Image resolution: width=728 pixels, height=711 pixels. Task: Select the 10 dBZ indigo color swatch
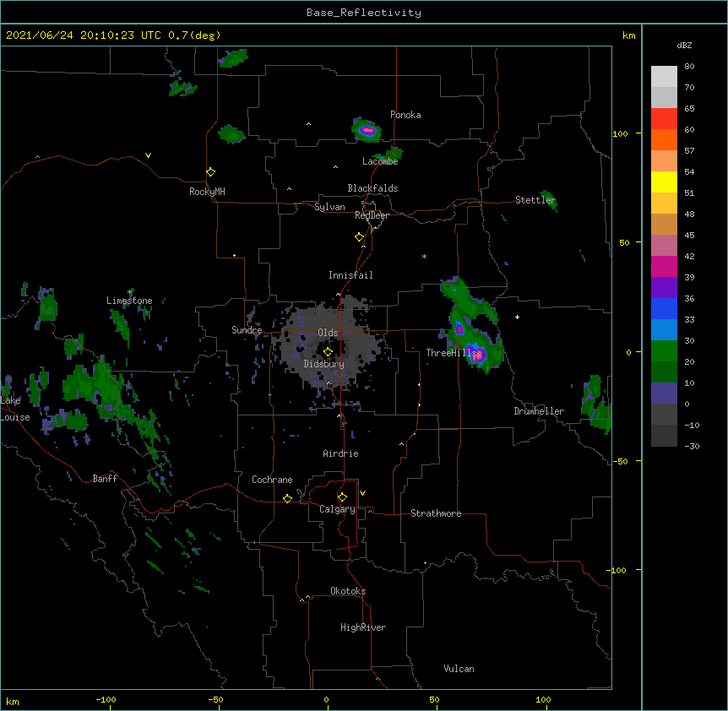[x=664, y=393]
